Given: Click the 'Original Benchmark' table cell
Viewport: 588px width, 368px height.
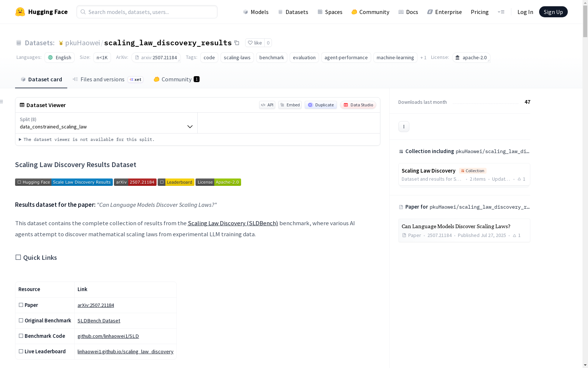Looking at the screenshot, I should click(x=45, y=321).
